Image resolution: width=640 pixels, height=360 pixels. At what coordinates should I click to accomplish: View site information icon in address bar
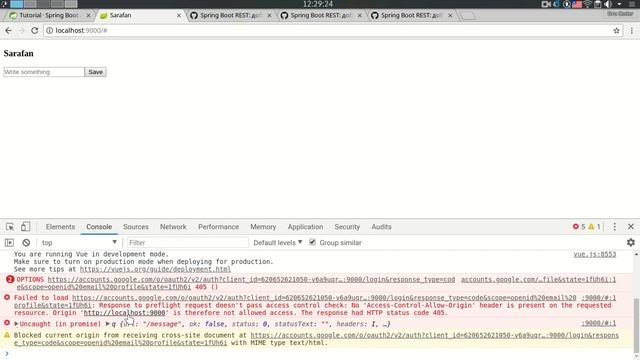coord(49,31)
